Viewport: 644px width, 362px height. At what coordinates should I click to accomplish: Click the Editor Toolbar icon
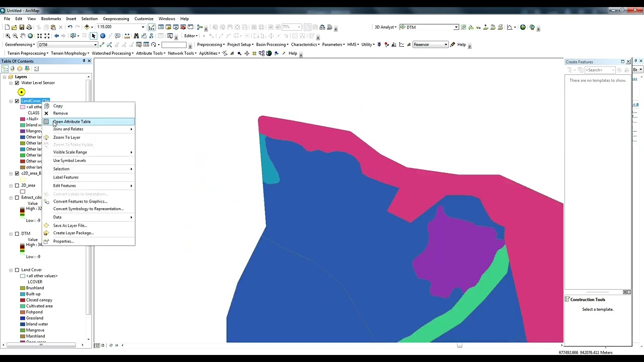pos(151,27)
